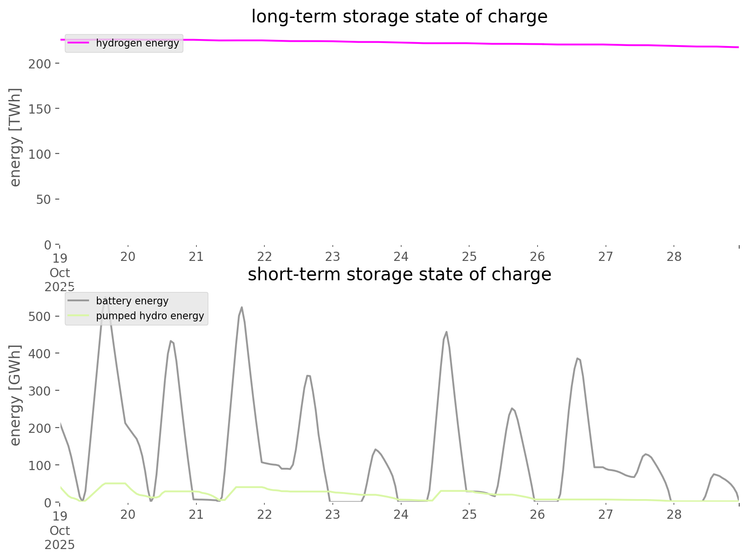Click the battery curve peak on October 24
The width and height of the screenshot is (748, 560).
446,332
